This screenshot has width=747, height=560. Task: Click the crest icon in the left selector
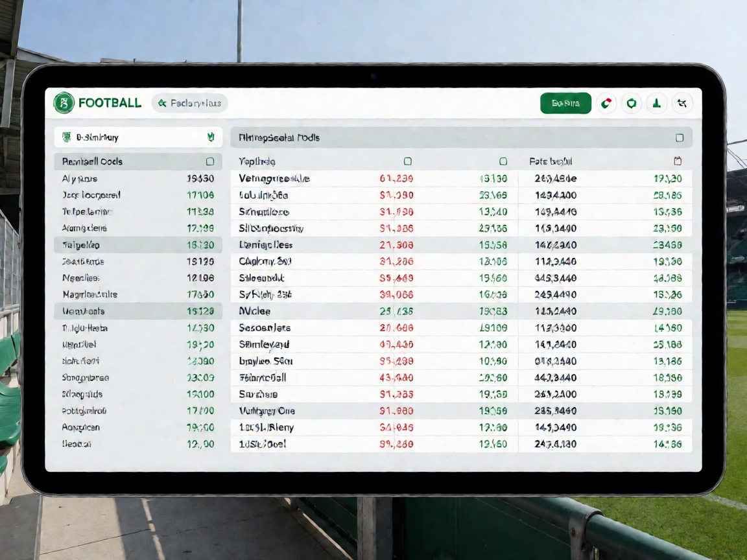[x=67, y=137]
